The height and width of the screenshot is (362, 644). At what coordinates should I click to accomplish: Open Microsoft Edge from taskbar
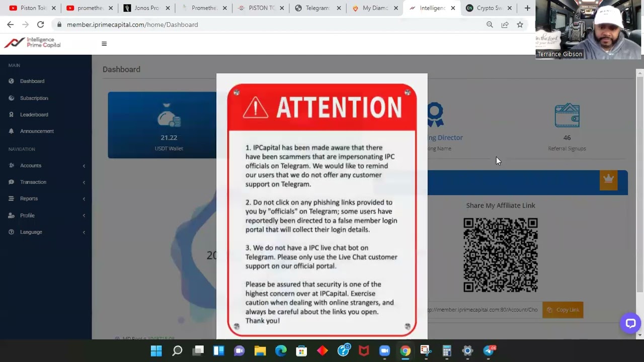(281, 351)
